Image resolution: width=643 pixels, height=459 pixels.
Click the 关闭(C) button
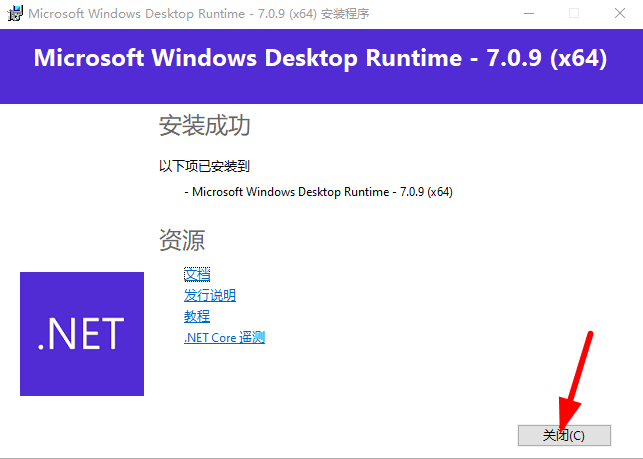click(564, 435)
